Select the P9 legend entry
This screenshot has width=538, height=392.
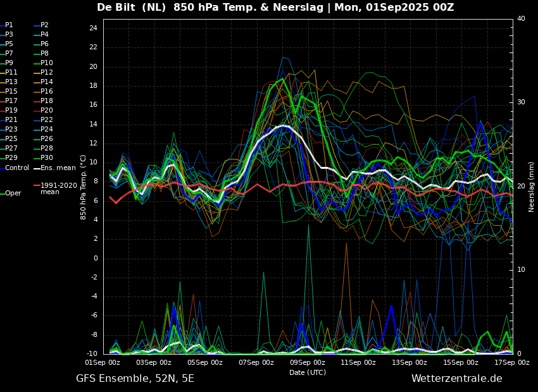(9, 63)
